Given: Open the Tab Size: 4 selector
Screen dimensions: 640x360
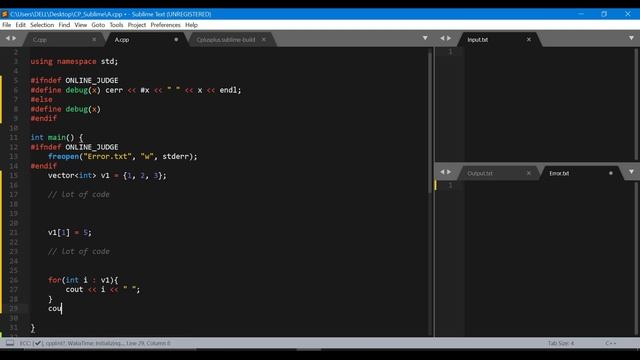Looking at the screenshot, I should [560, 343].
